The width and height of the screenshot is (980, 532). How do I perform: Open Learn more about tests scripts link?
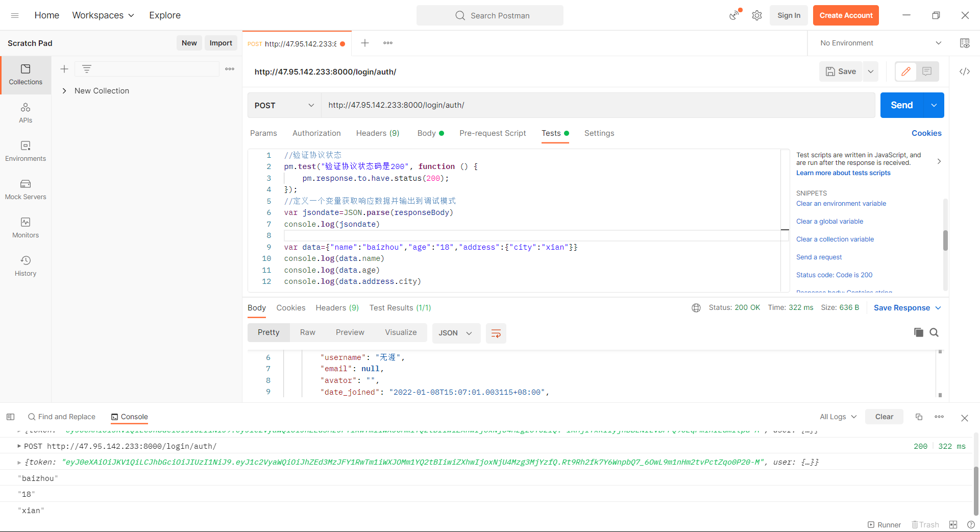point(843,173)
